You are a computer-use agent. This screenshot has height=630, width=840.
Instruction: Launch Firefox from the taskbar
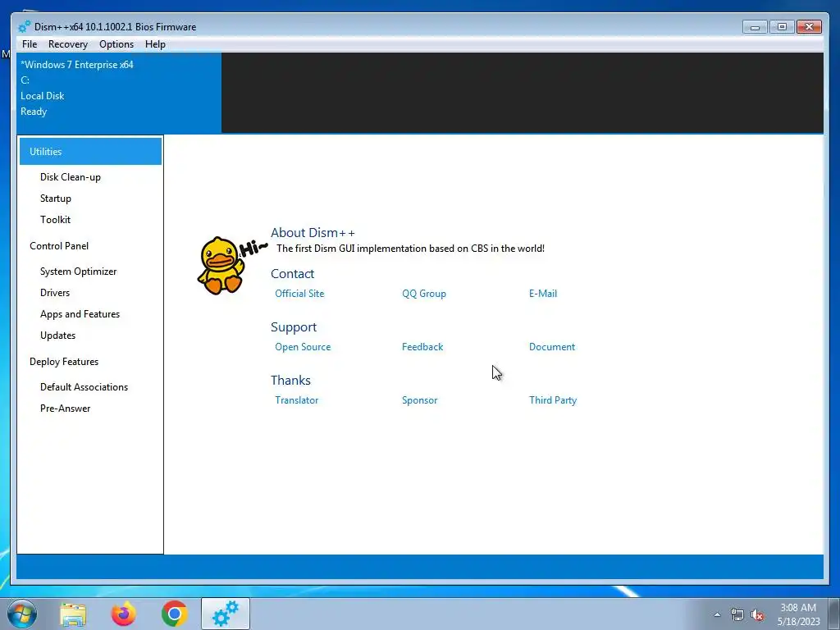tap(123, 614)
